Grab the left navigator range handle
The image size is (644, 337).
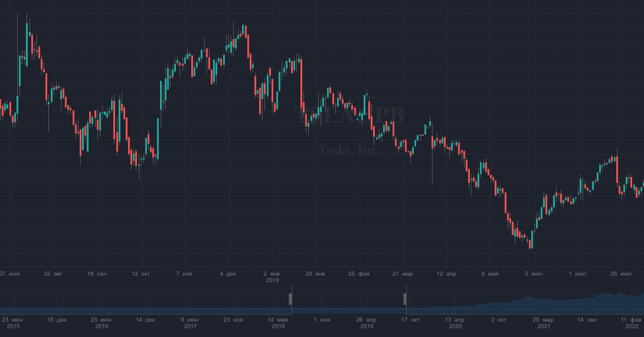[290, 299]
